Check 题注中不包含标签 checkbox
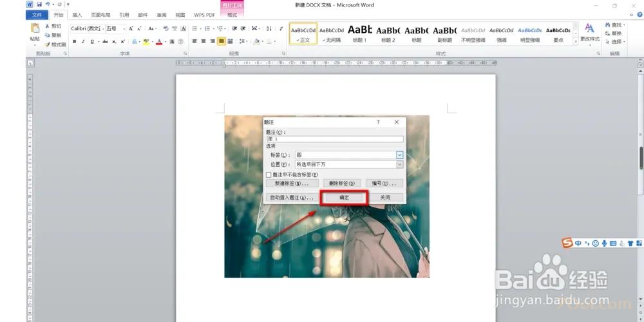 (x=269, y=175)
